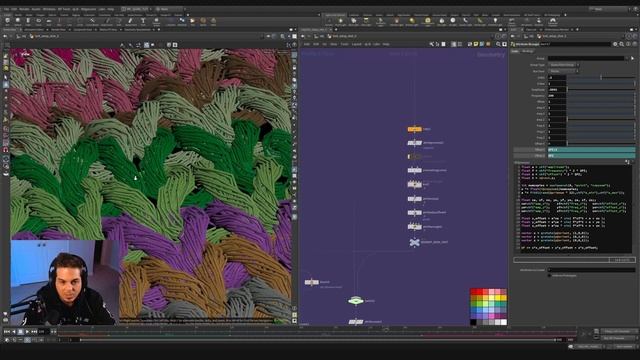The height and width of the screenshot is (360, 640).
Task: Open parameter panel gear menu
Action: 615,44
